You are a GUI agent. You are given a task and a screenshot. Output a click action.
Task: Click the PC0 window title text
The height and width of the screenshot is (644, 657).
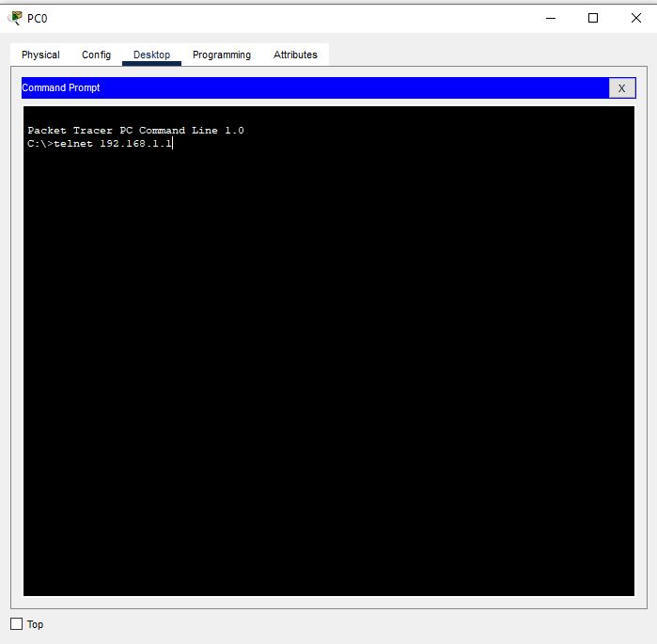(38, 19)
